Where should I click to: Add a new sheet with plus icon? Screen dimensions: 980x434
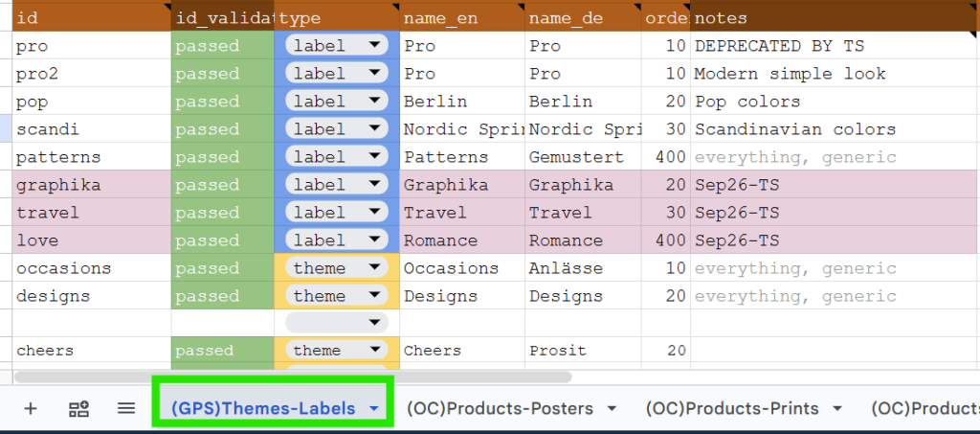[30, 409]
